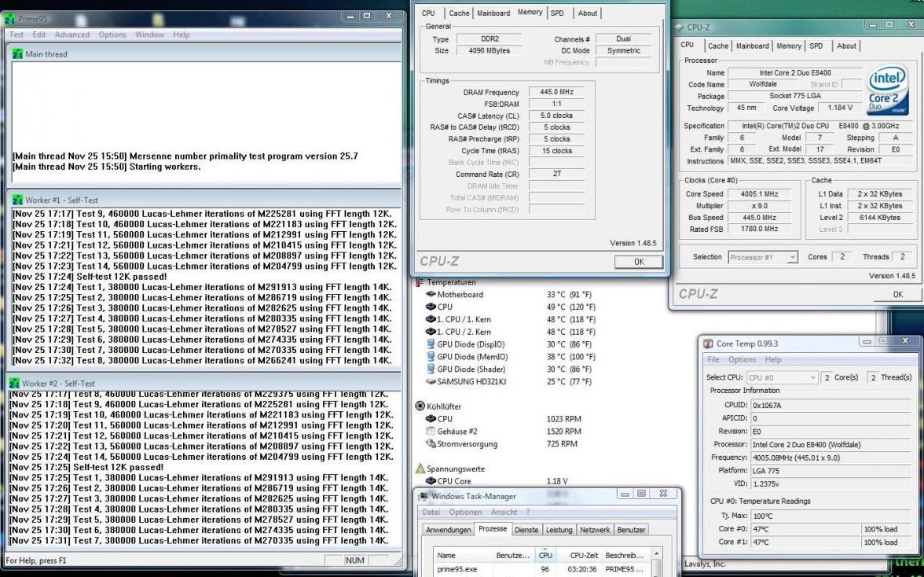Open the File menu in Core Temp

click(x=713, y=359)
